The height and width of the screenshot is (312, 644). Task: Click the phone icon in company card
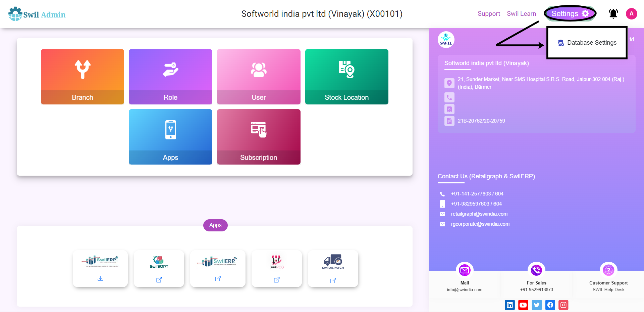449,97
